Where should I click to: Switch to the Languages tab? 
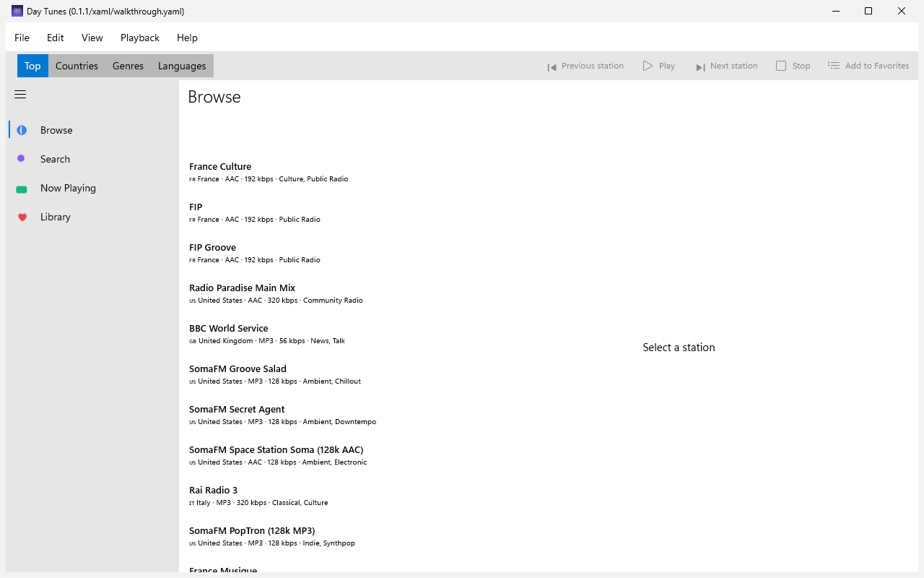tap(182, 66)
